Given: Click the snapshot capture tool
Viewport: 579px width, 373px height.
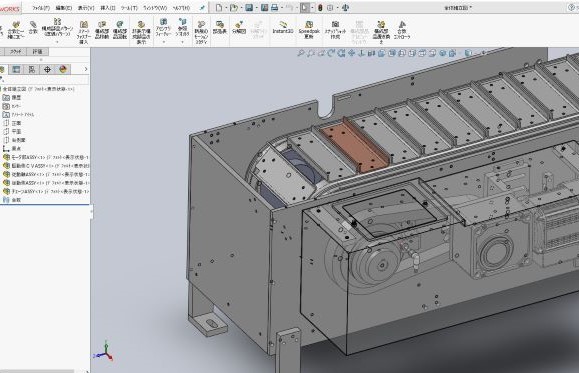Looking at the screenshot, I should [335, 30].
